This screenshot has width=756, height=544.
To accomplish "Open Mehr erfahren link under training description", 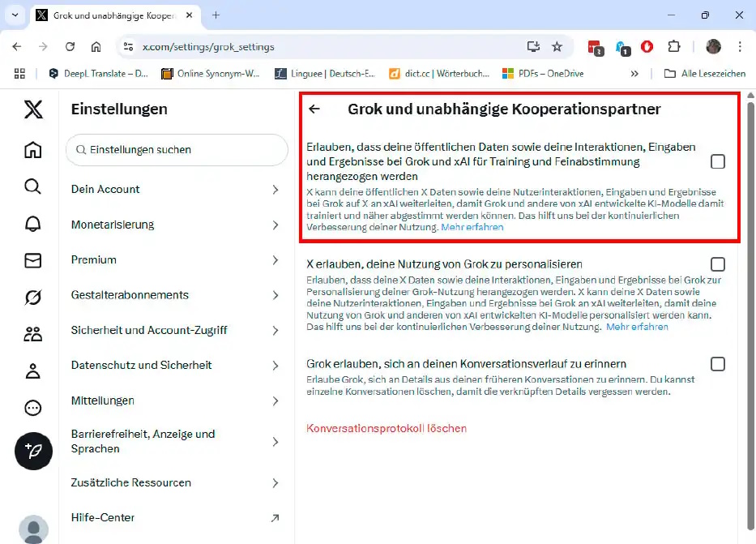I will (472, 228).
